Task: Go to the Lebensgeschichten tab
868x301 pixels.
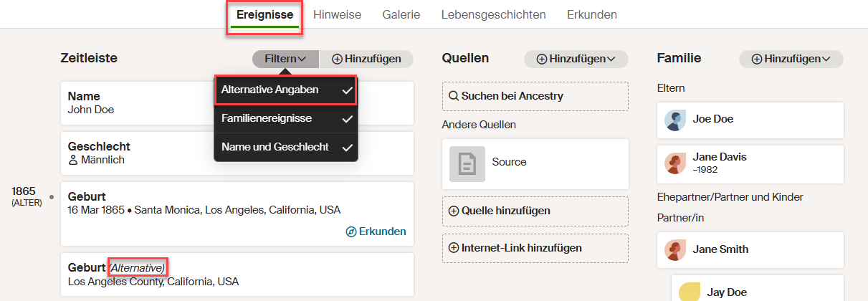Action: click(493, 14)
